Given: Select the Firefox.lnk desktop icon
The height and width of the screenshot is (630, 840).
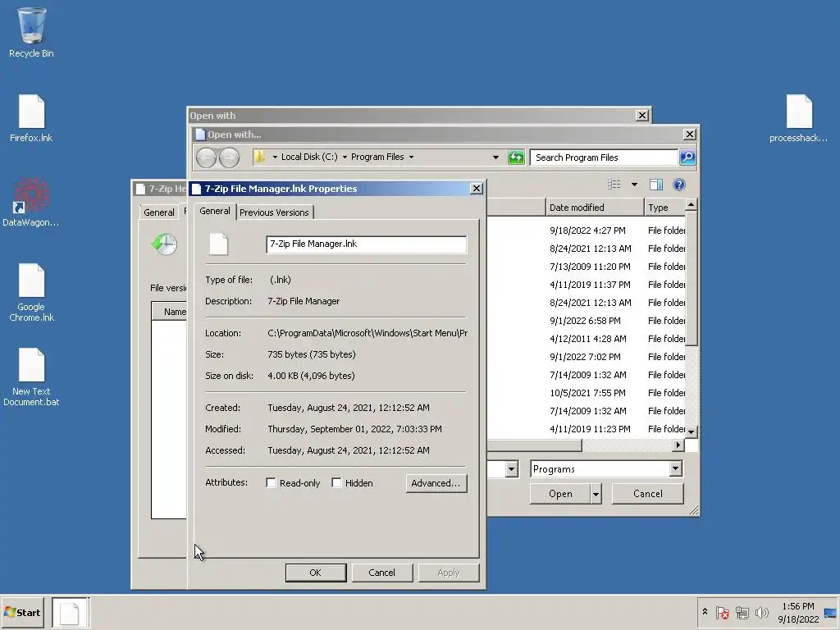Looking at the screenshot, I should click(x=31, y=118).
